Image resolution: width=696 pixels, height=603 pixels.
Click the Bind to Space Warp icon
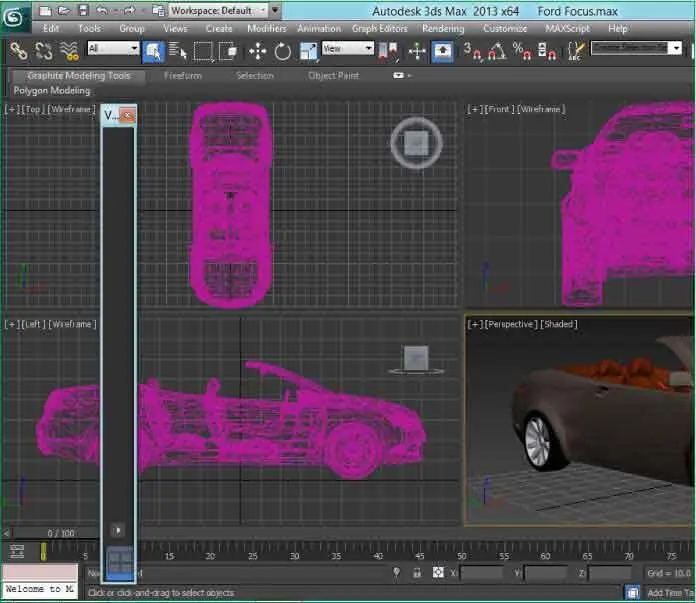click(x=70, y=51)
